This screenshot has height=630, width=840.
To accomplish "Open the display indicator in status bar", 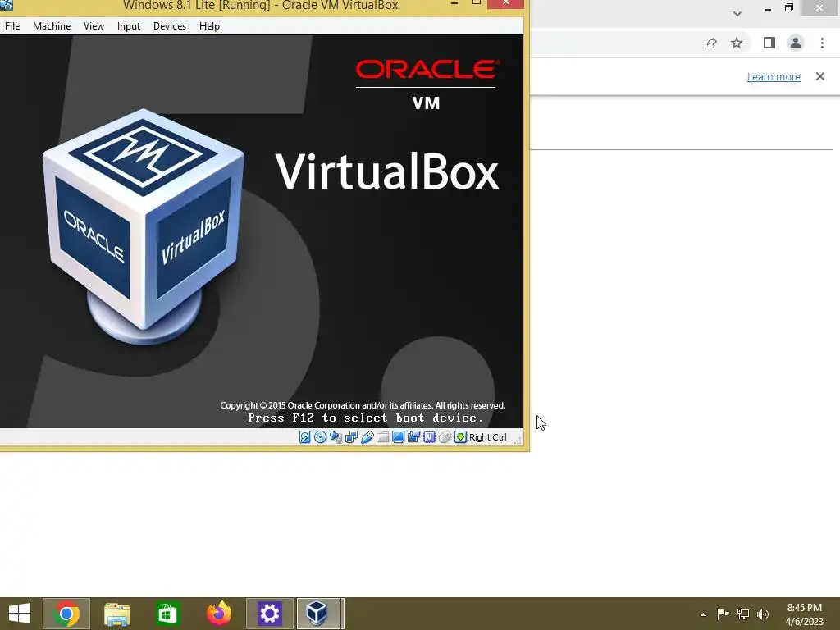I will pyautogui.click(x=398, y=437).
